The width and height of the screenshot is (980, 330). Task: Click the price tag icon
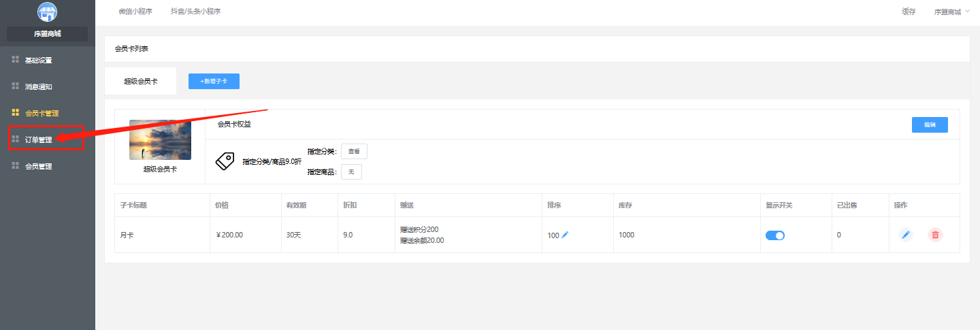tap(225, 161)
